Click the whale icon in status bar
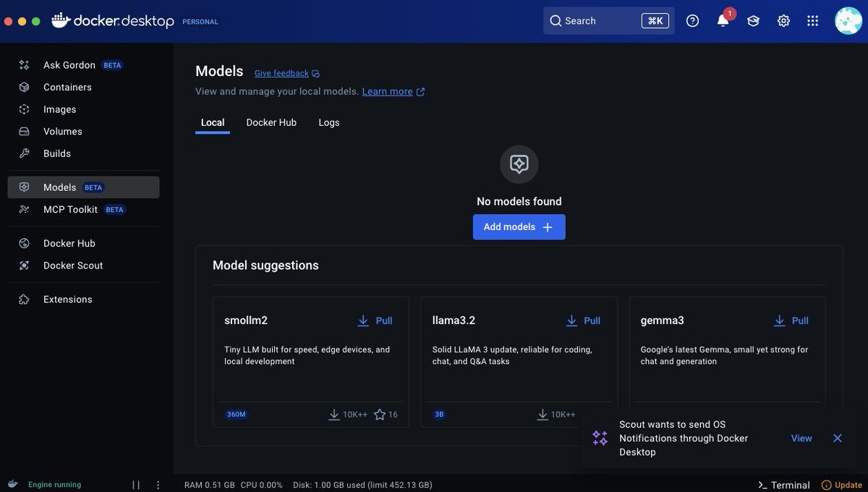Screen dimensions: 868x492 pyautogui.click(x=13, y=484)
